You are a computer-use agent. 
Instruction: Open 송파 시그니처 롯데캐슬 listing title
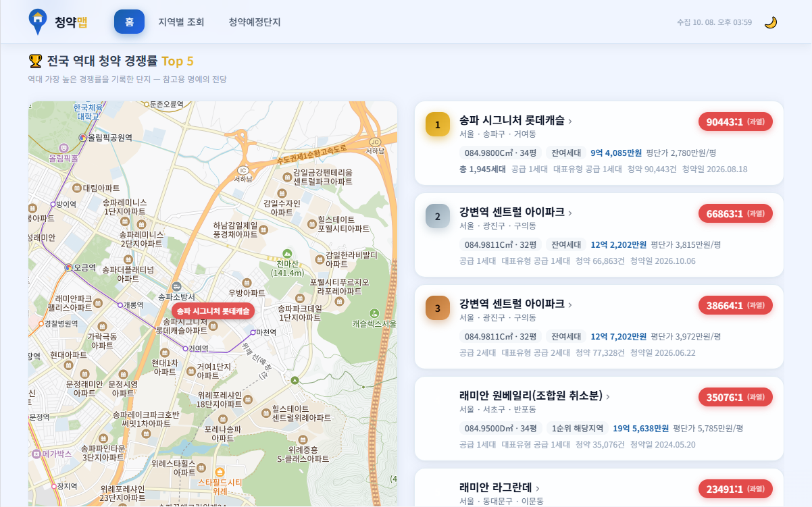[x=511, y=120]
